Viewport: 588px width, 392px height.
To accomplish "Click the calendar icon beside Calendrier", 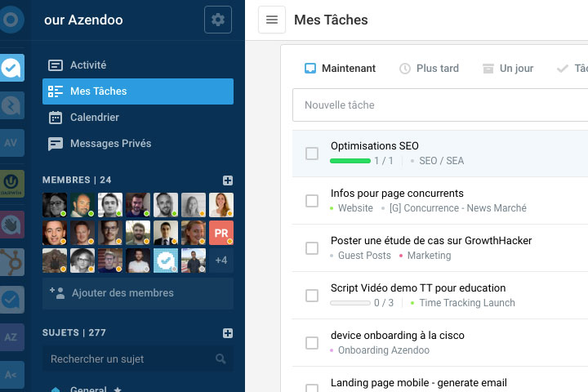I will (56, 118).
